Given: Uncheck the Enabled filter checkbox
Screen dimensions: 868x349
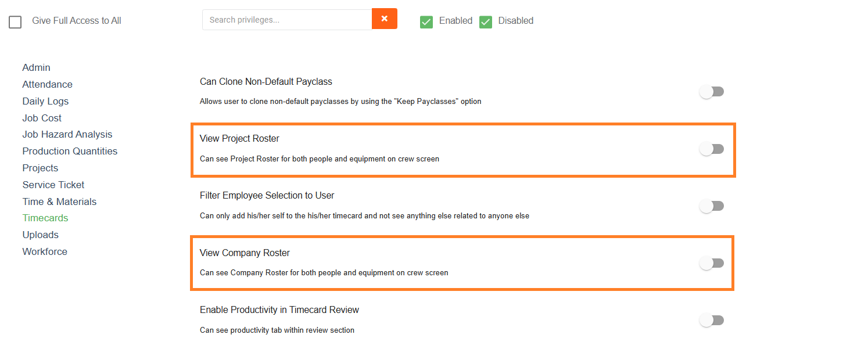Looking at the screenshot, I should click(426, 21).
